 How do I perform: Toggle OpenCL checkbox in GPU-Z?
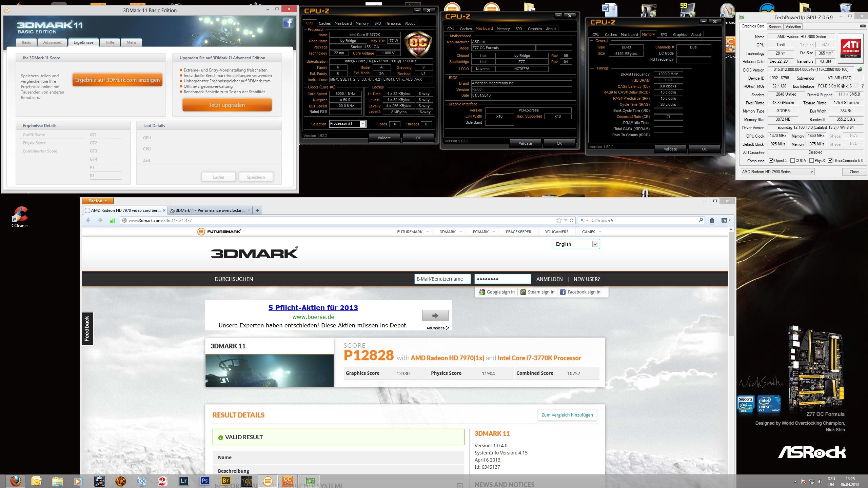[x=771, y=161]
